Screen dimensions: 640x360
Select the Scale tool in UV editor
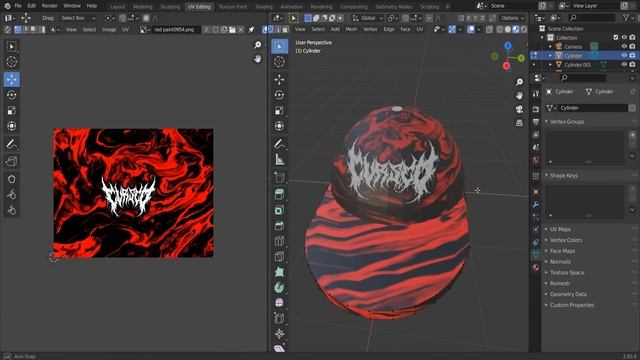[x=11, y=111]
